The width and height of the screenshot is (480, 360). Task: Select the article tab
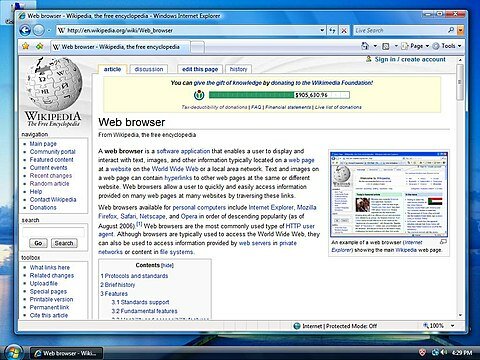coord(112,69)
